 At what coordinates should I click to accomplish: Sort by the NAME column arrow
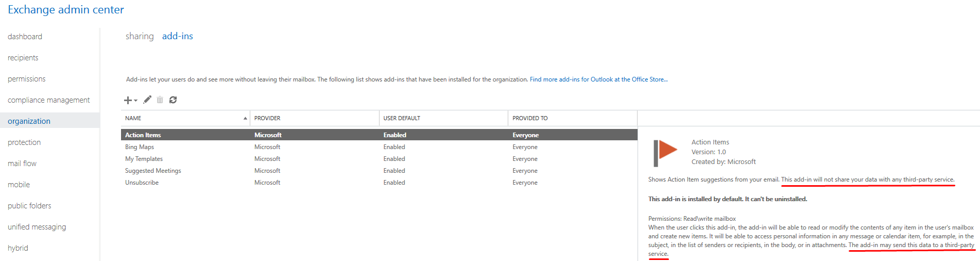(x=245, y=118)
